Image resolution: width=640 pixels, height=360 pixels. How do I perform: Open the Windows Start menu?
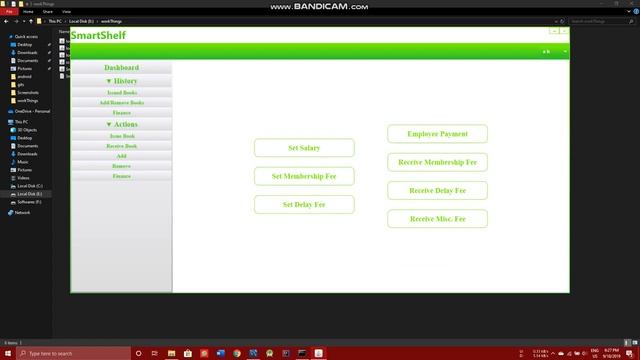[x=8, y=353]
